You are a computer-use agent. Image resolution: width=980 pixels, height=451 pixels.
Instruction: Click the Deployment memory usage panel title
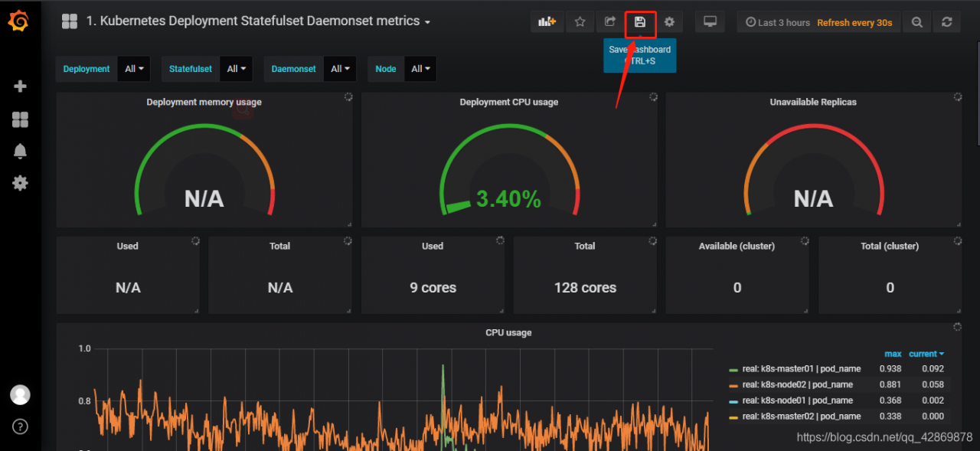click(x=204, y=102)
